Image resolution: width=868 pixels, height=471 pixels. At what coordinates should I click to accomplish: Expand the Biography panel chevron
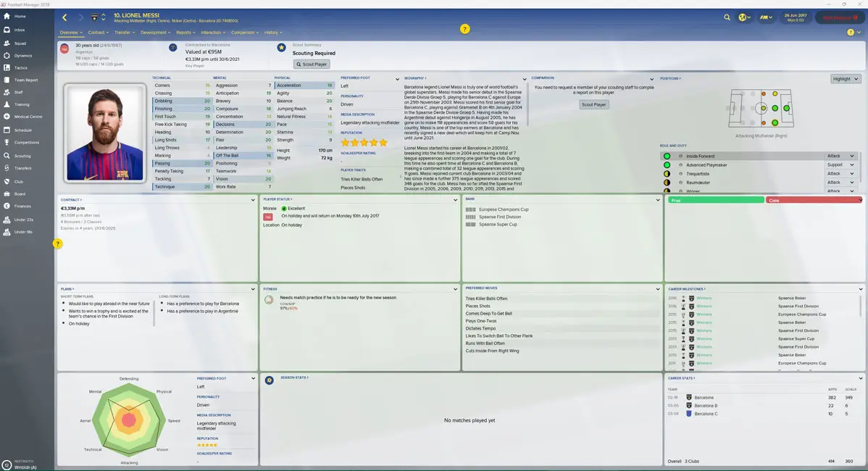click(x=525, y=79)
